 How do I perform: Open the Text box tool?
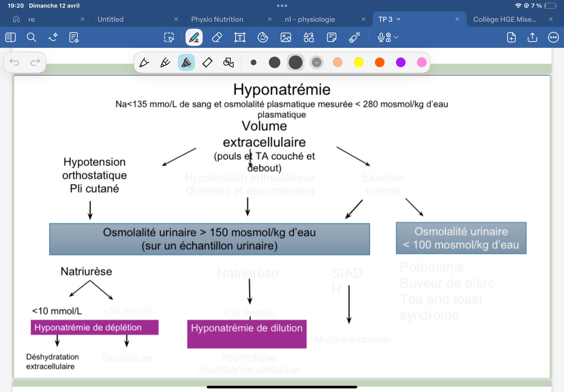240,38
